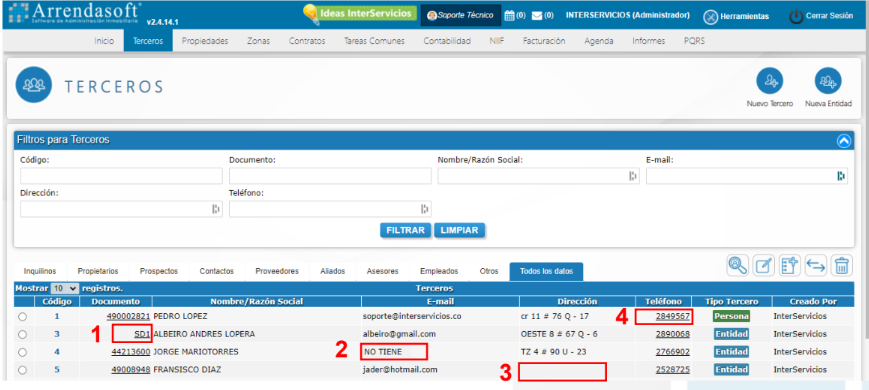This screenshot has width=869, height=390.
Task: Open the calendar icon in header
Action: 509,16
